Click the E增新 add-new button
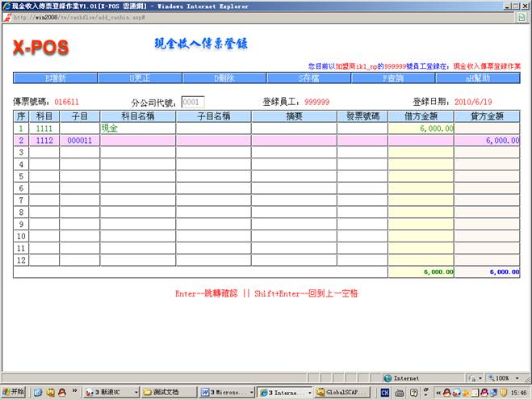Screen dimensions: 532x400 coord(55,78)
